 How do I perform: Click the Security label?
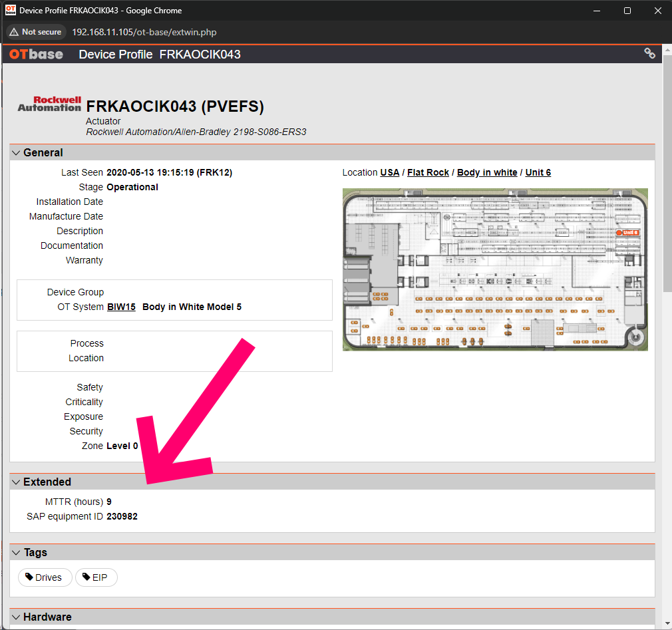[x=86, y=431]
